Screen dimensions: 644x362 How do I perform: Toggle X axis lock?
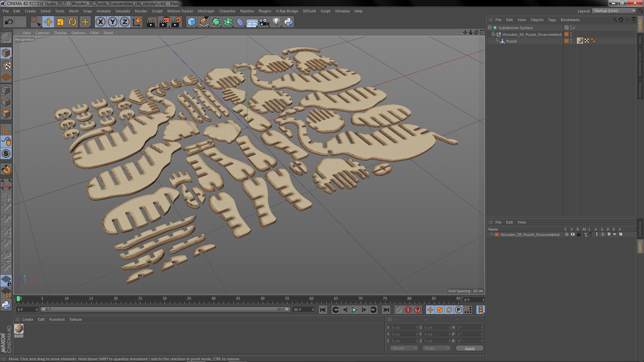100,22
